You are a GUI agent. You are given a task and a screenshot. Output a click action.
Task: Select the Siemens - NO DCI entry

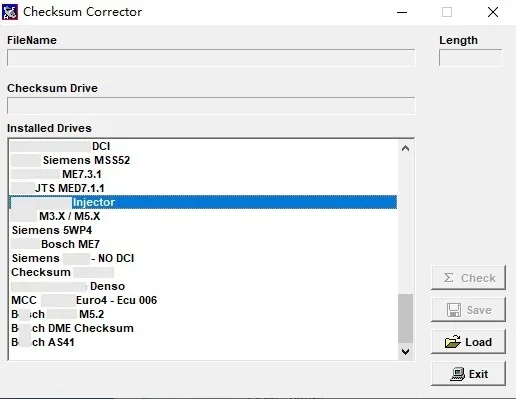click(203, 258)
